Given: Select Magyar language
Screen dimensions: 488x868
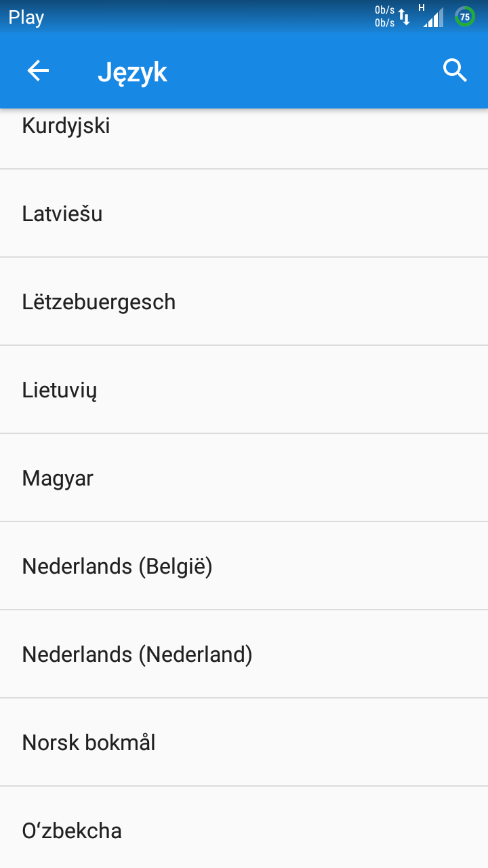Looking at the screenshot, I should [x=244, y=478].
